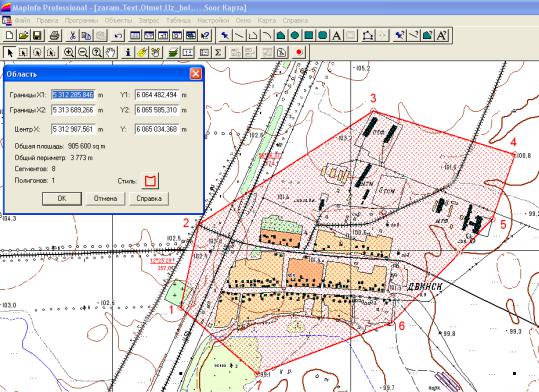
Task: Click the Центр Y coordinate field
Action: pos(157,129)
